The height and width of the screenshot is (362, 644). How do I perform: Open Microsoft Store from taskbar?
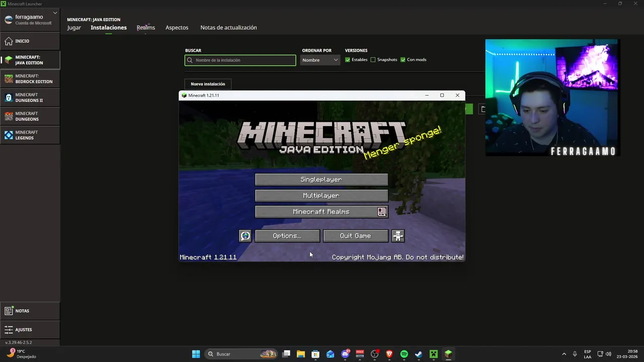315,354
